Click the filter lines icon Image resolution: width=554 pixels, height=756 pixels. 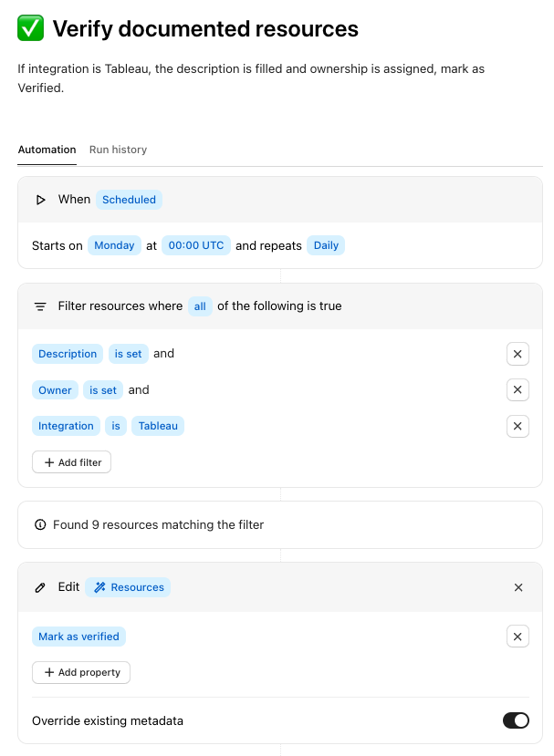tap(40, 306)
